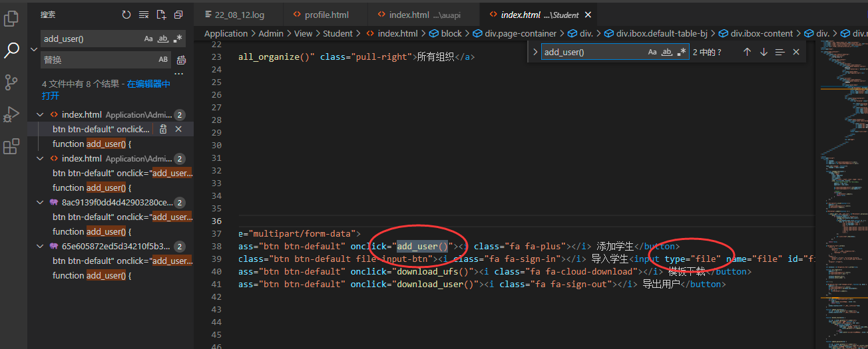Switch to the index.html auapi tab
The width and height of the screenshot is (868, 349).
pos(424,15)
